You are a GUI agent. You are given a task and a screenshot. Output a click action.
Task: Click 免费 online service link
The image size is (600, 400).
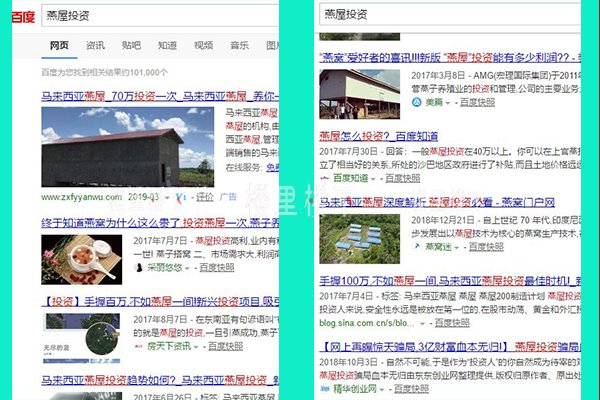272,168
